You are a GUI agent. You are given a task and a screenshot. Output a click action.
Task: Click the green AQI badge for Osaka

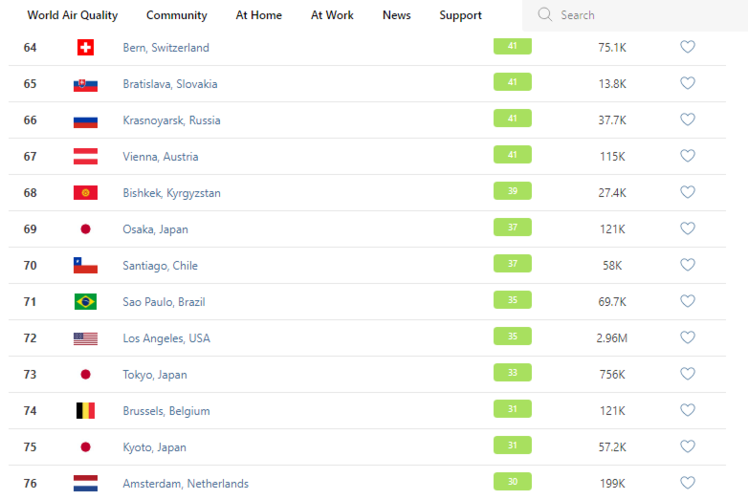click(x=512, y=228)
